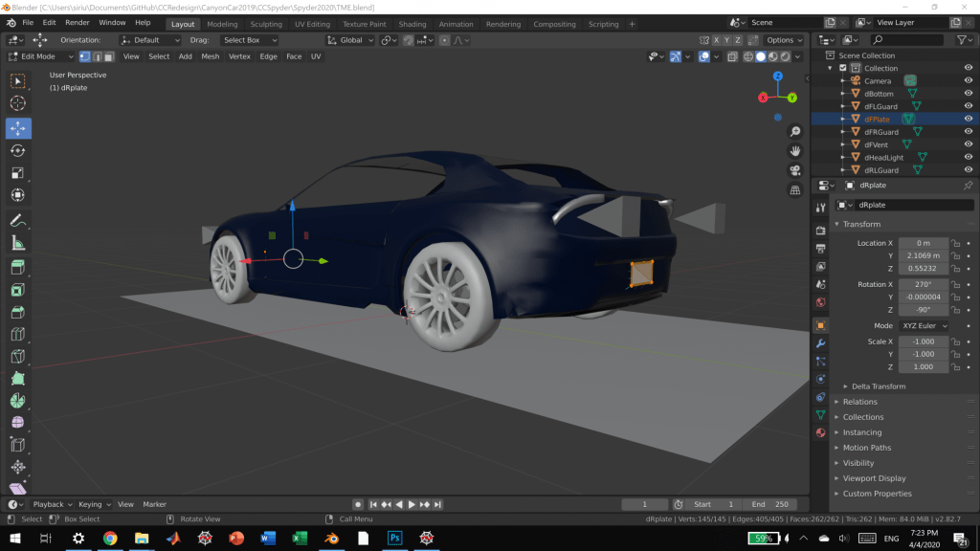This screenshot has height=551, width=980.
Task: Select the Scale tool in the toolbar
Action: tap(17, 173)
